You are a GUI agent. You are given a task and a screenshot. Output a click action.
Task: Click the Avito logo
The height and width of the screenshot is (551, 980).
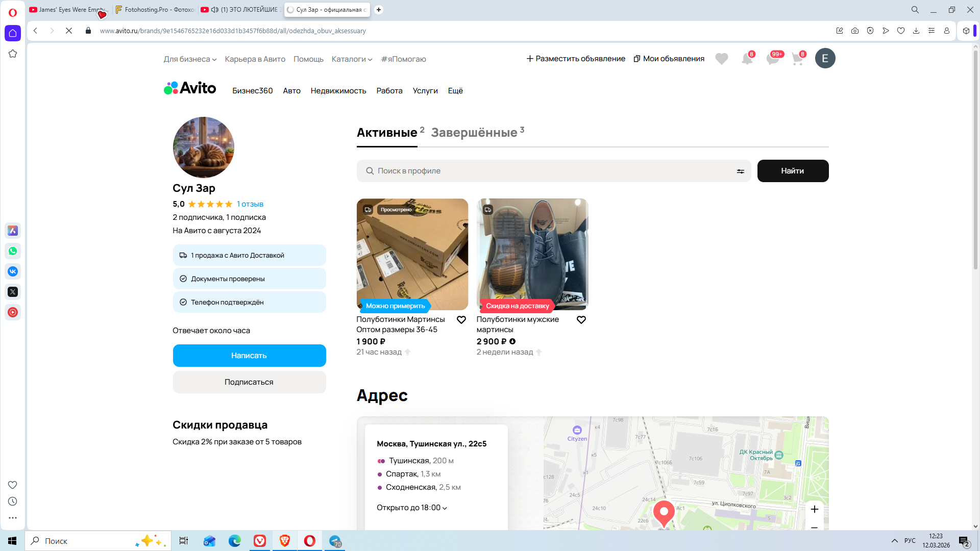point(190,88)
